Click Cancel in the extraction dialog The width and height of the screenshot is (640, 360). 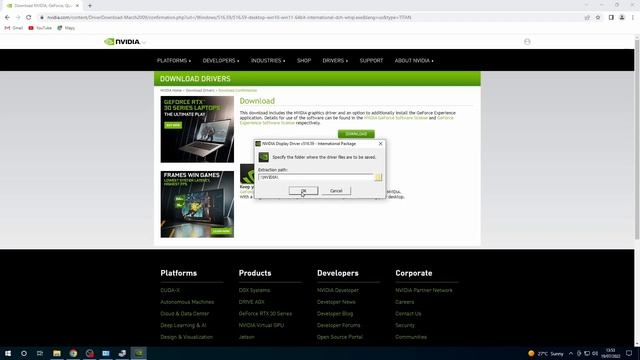click(x=336, y=191)
